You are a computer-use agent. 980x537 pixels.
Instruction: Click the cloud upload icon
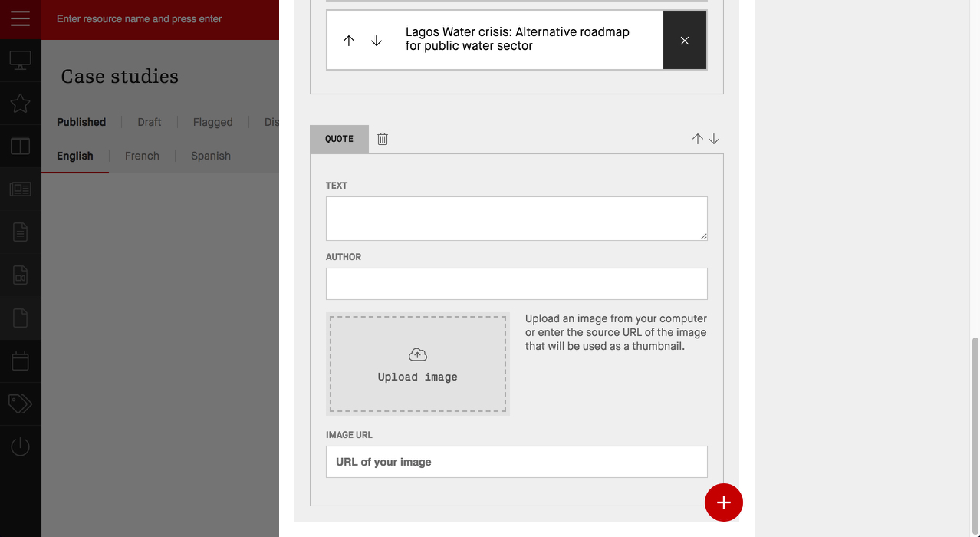click(x=418, y=354)
